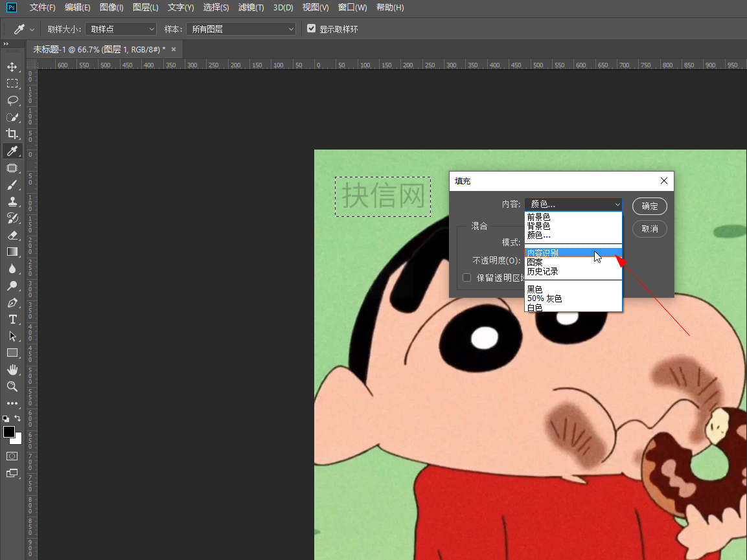The width and height of the screenshot is (747, 560).
Task: Select the Clone Stamp tool
Action: point(12,201)
